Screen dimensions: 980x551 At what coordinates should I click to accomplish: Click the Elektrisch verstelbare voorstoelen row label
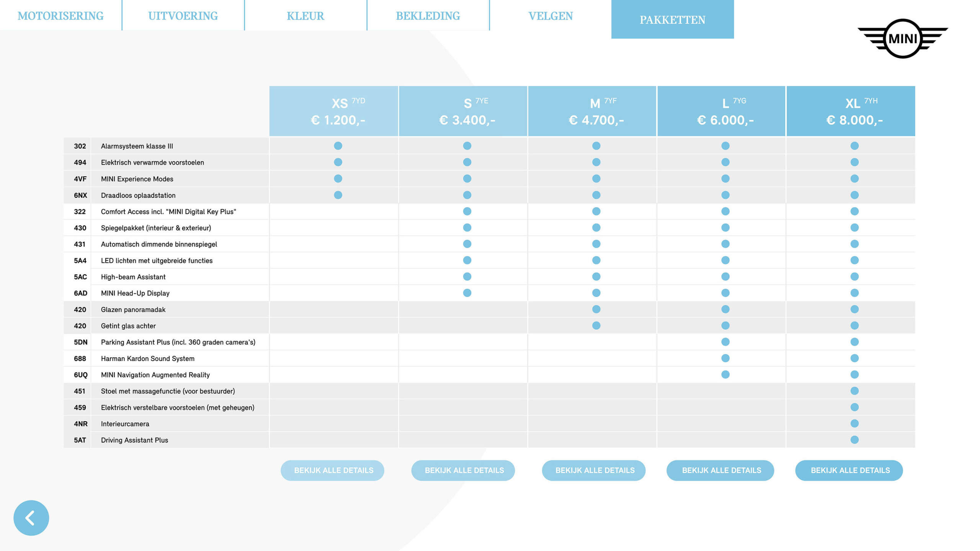tap(178, 408)
